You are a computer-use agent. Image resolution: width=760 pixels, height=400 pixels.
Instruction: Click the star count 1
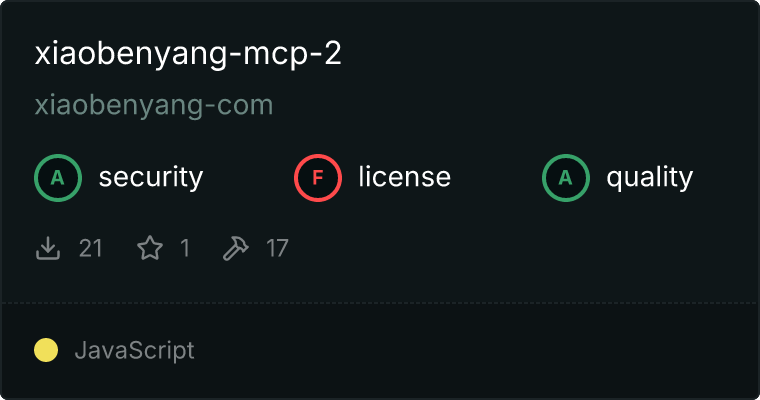pos(185,248)
